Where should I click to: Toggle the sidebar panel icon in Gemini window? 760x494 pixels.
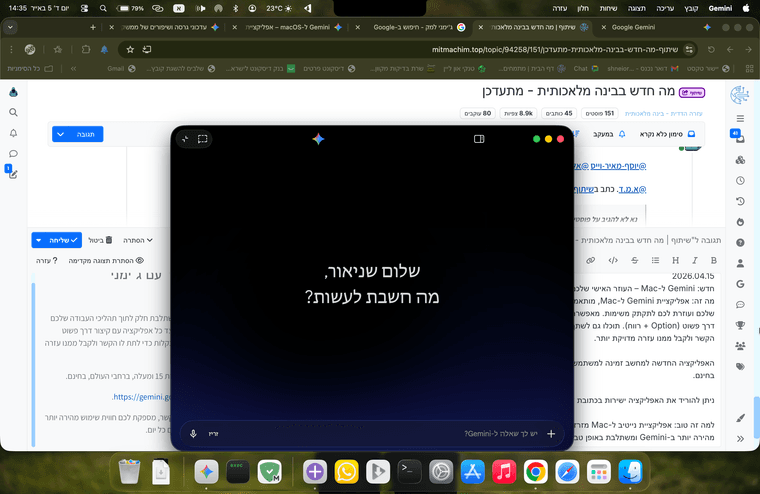point(479,139)
